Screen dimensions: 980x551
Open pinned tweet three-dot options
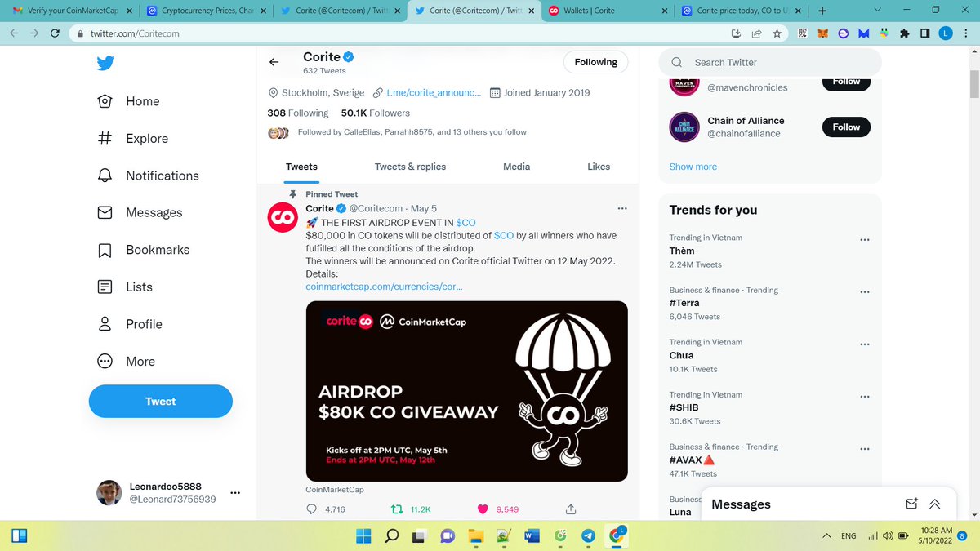(x=621, y=208)
